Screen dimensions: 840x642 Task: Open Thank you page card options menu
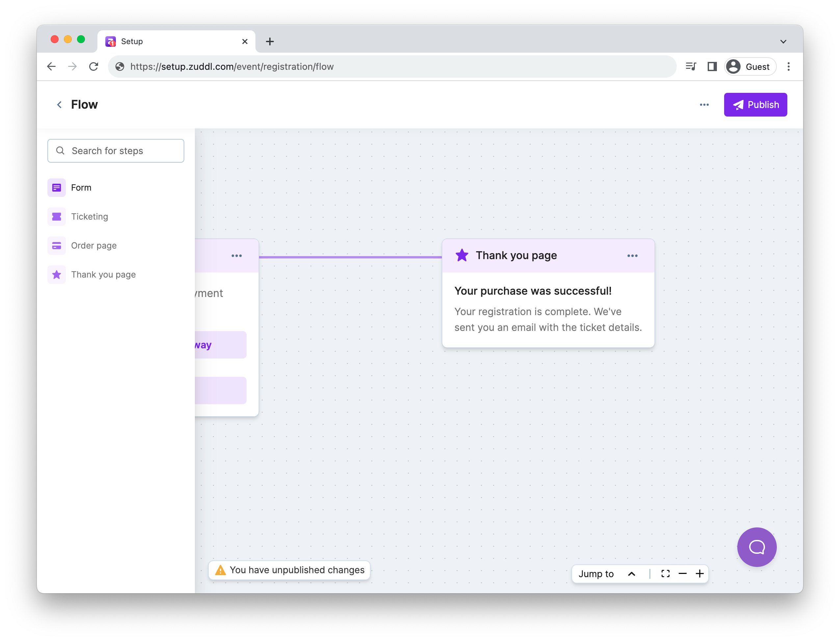point(632,256)
